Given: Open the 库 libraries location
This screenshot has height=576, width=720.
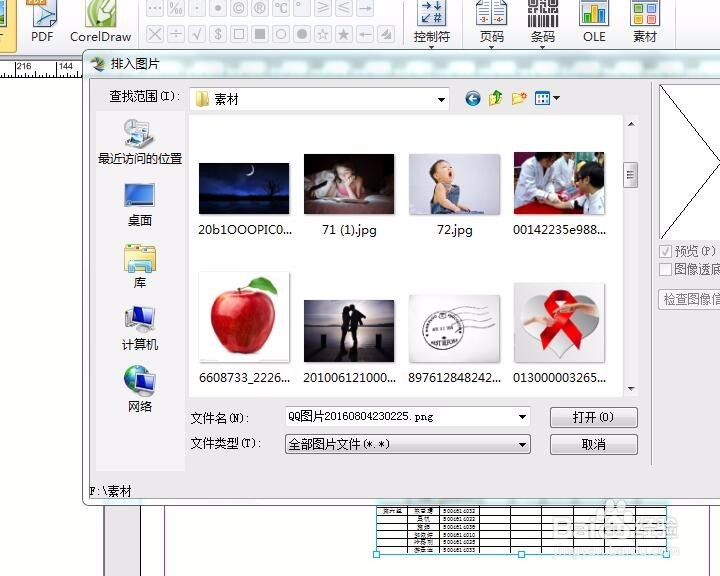Looking at the screenshot, I should click(x=140, y=266).
